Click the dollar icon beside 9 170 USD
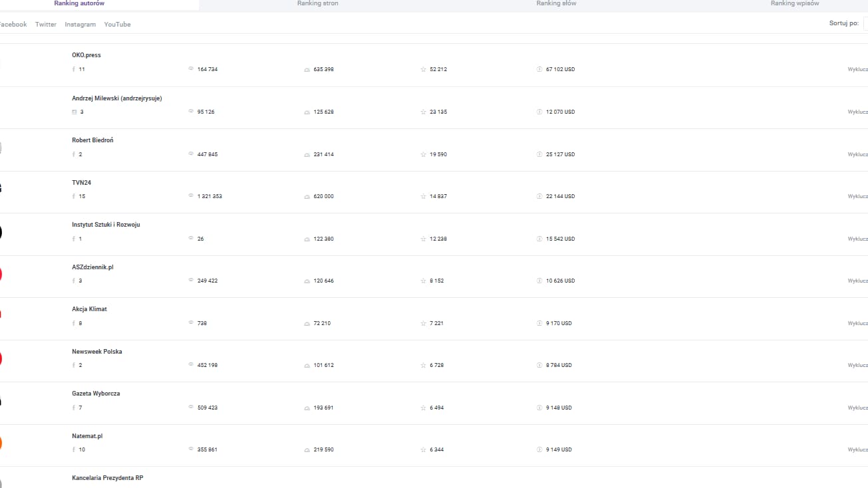Image resolution: width=868 pixels, height=488 pixels. tap(539, 323)
